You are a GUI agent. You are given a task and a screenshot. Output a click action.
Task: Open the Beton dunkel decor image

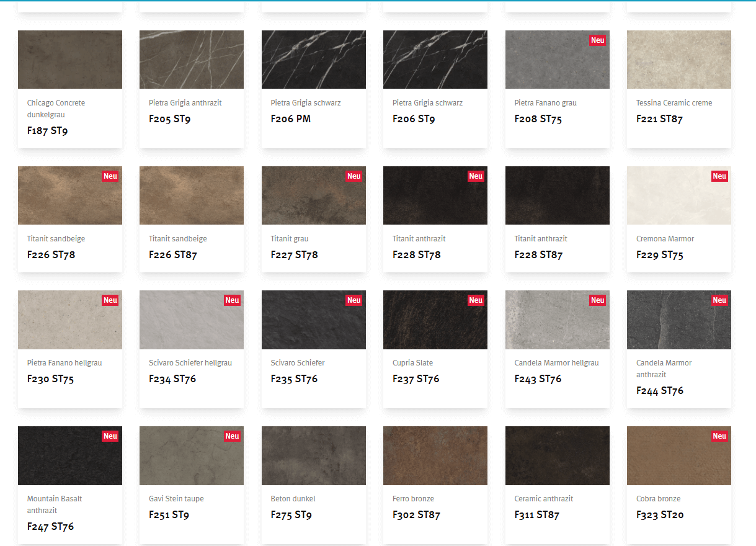point(314,455)
